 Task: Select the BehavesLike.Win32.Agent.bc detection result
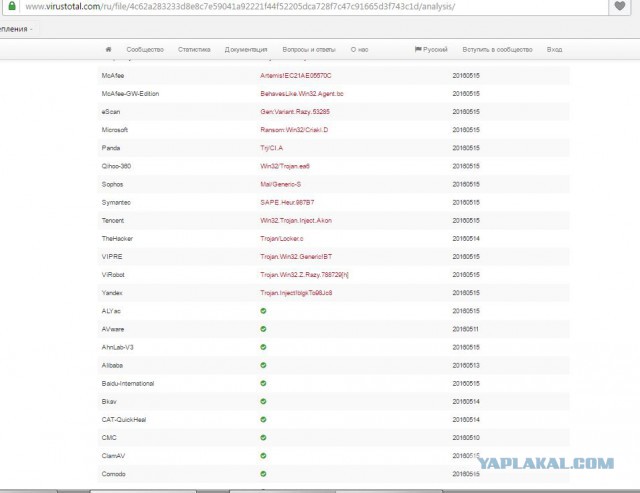(x=302, y=93)
